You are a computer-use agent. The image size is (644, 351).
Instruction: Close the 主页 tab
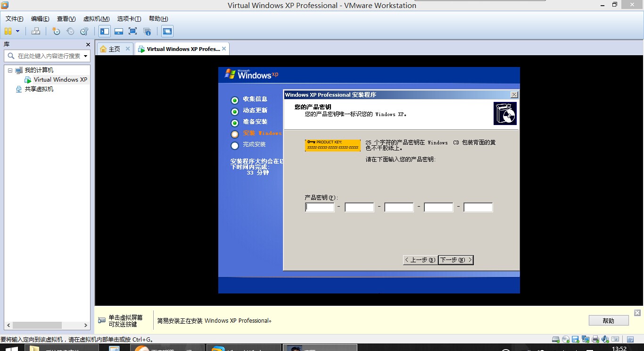click(127, 49)
